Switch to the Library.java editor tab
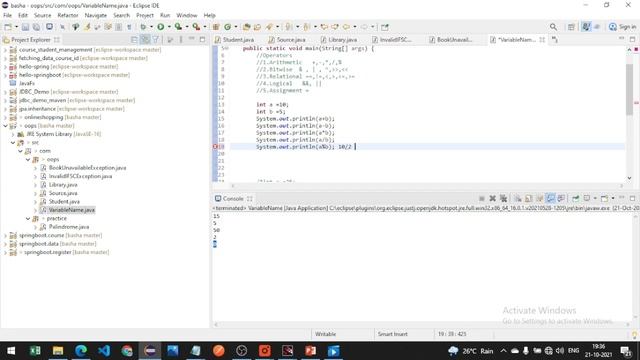 340,40
